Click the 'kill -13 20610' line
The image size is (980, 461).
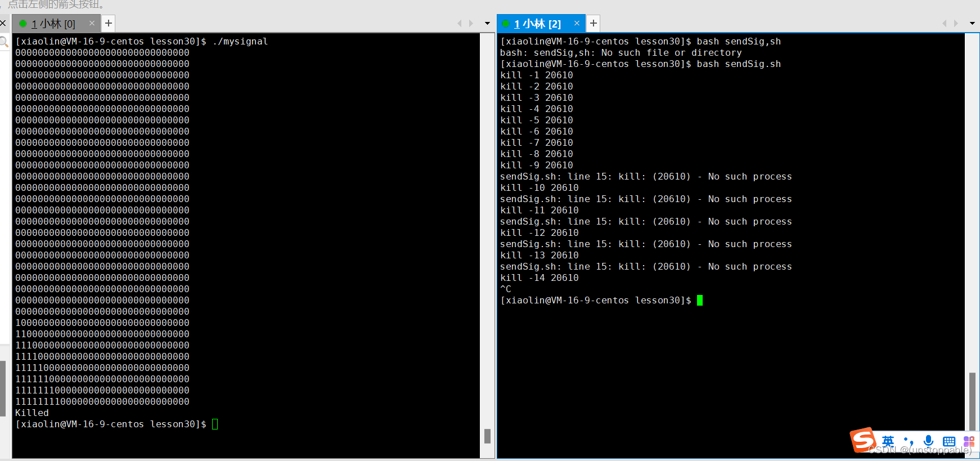(x=540, y=255)
